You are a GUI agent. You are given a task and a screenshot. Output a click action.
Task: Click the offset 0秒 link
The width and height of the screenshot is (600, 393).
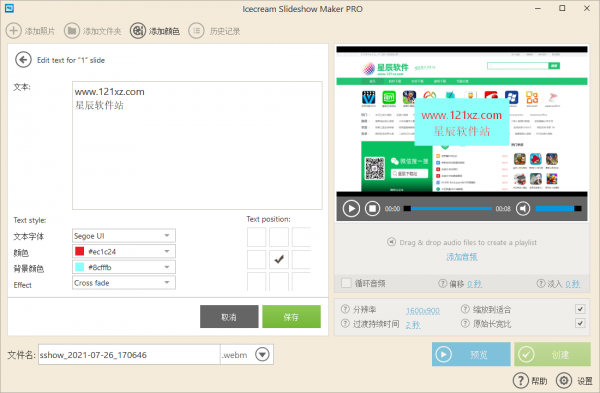[x=474, y=284]
